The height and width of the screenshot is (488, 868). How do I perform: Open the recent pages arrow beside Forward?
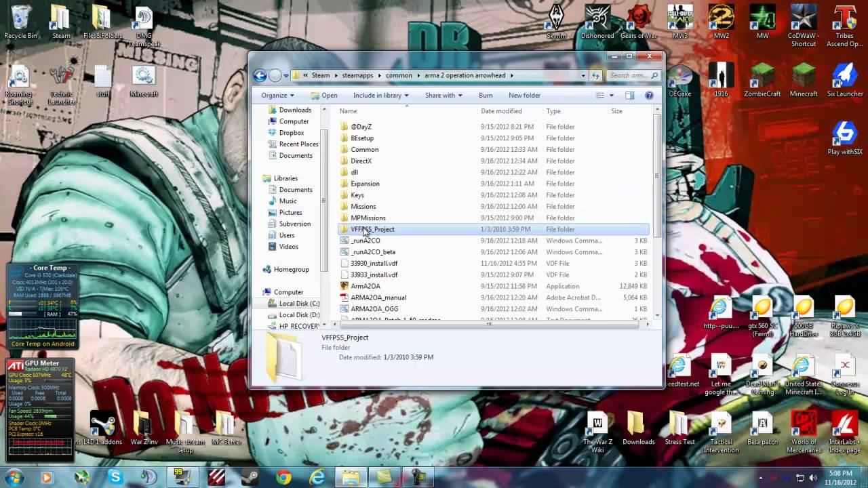[x=286, y=75]
